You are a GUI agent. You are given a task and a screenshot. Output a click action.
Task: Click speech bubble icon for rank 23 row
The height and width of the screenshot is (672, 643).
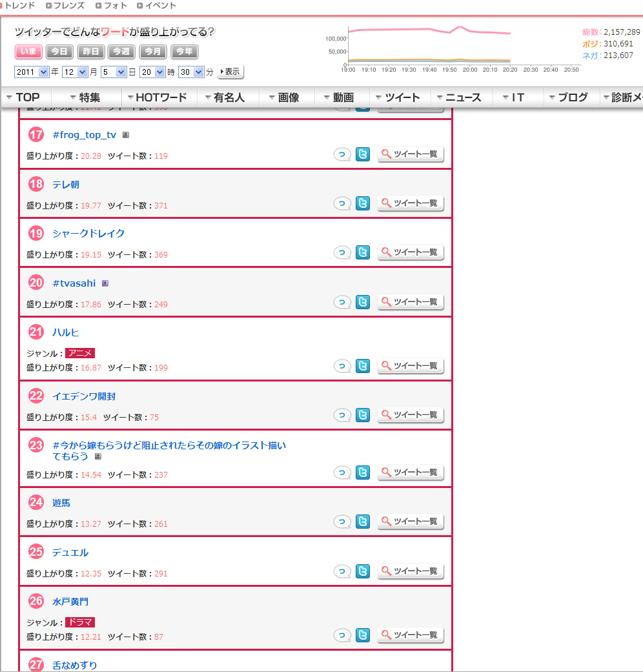[342, 473]
